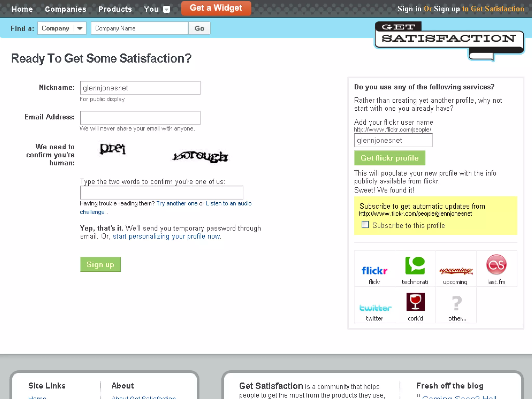532x399 pixels.
Task: Click the Try another one link
Action: click(x=177, y=203)
